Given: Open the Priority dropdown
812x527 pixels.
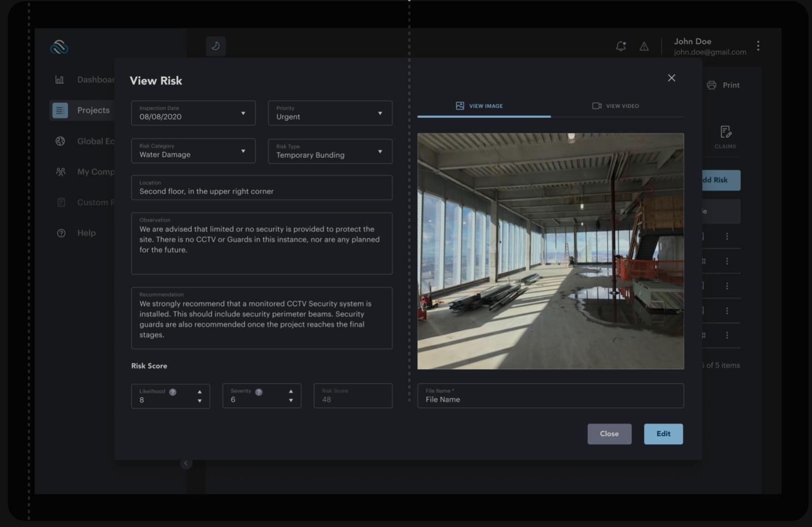Looking at the screenshot, I should click(x=380, y=113).
